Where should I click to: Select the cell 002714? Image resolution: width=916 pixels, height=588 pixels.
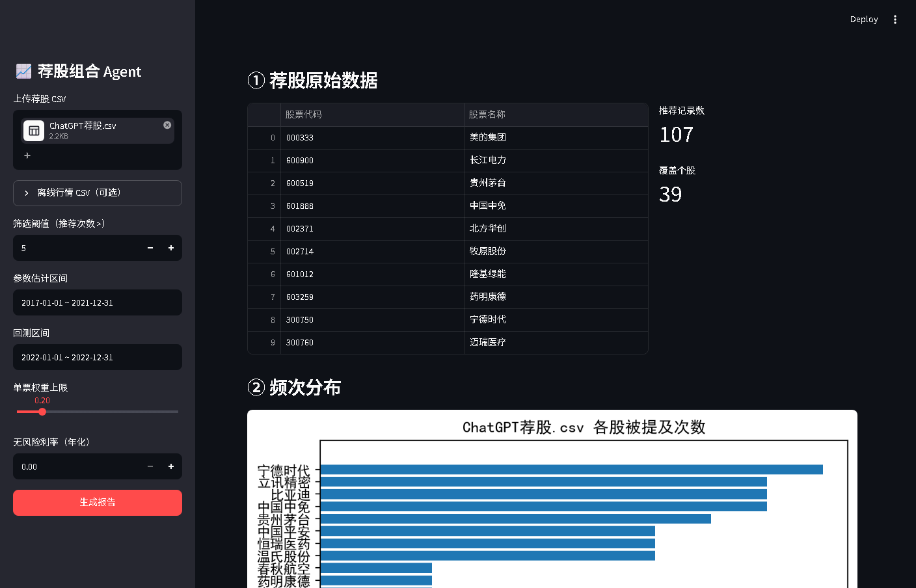point(372,252)
